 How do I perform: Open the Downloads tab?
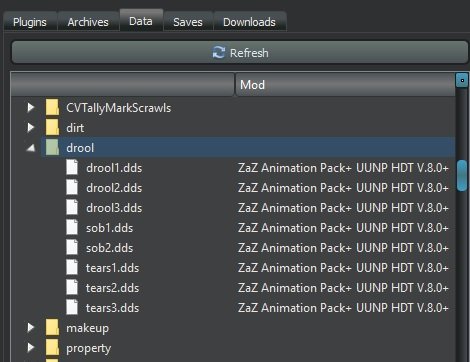click(249, 22)
